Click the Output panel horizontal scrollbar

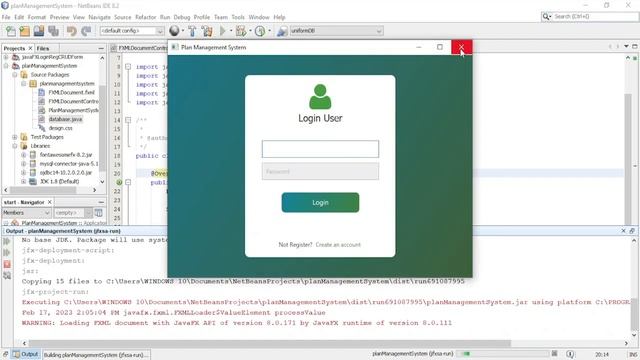pos(269,343)
